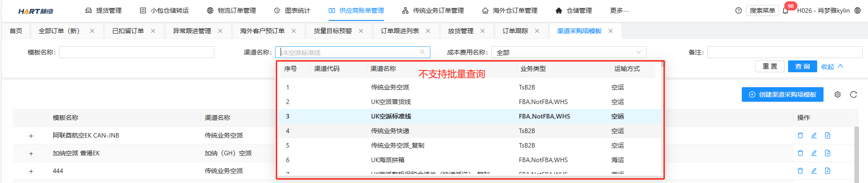Collapse filters with 收起 toggle
This screenshot has height=183, width=868.
click(832, 66)
